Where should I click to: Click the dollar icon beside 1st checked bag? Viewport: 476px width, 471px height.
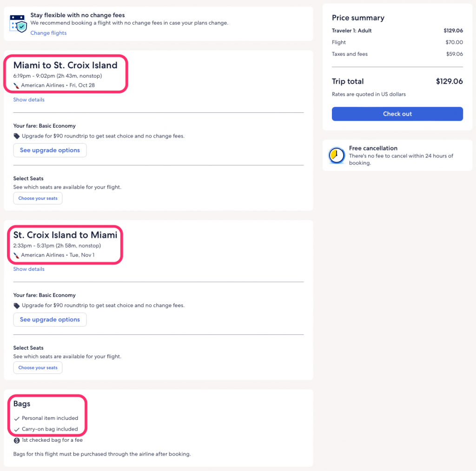17,440
